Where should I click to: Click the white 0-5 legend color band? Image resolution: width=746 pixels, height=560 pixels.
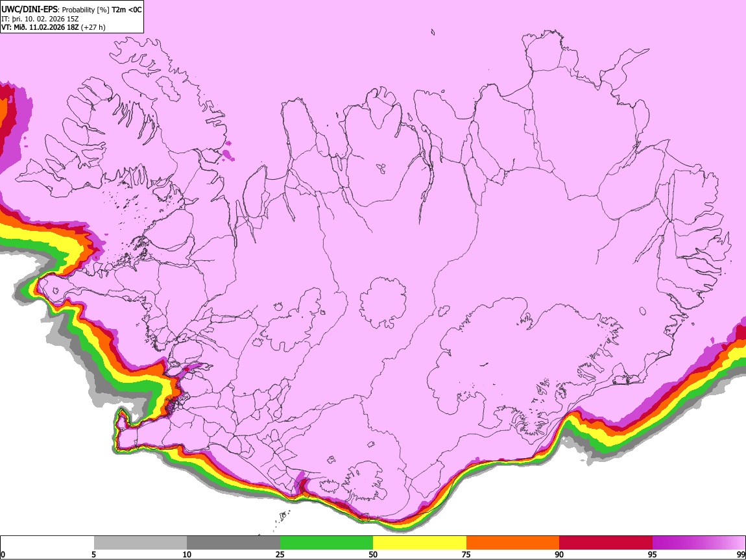[47, 543]
